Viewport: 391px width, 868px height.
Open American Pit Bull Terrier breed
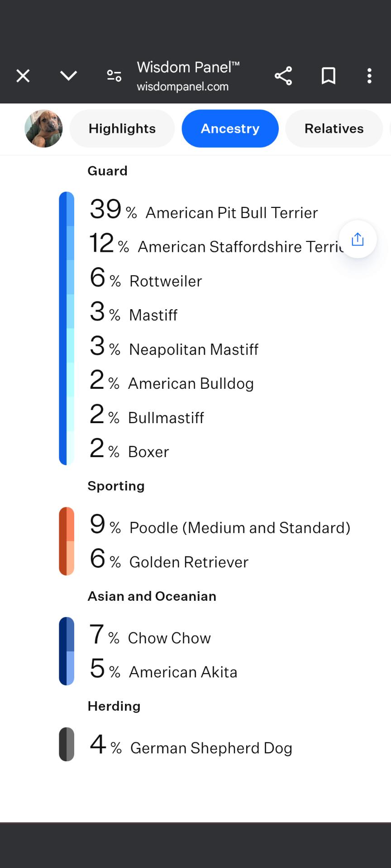coord(231,212)
